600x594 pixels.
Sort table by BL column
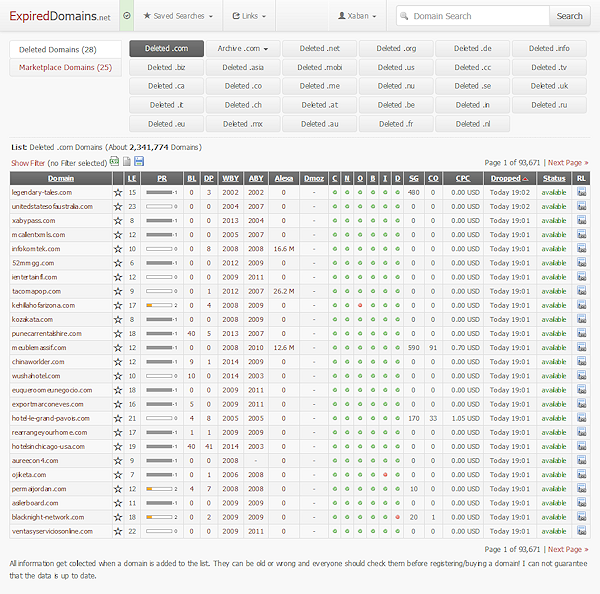191,178
